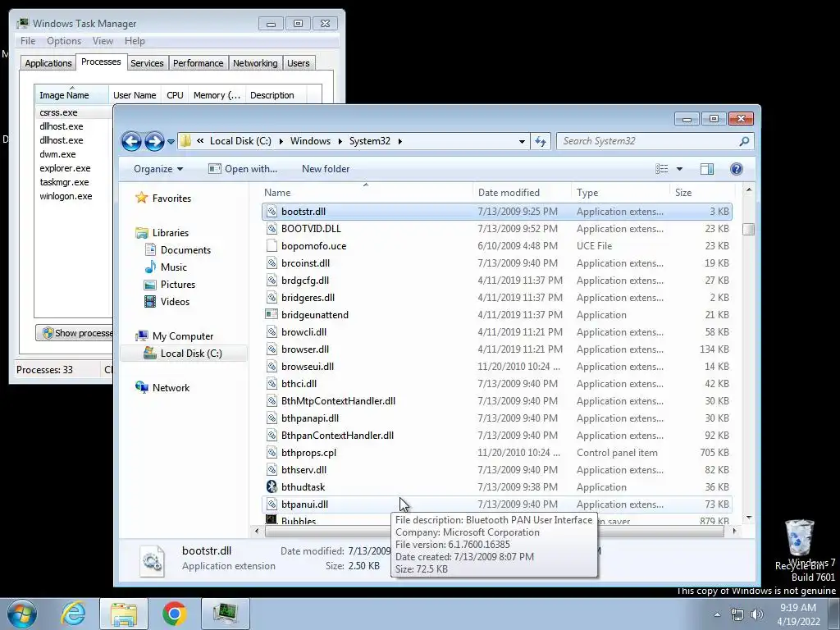Switch to Task Manager Users tab

click(298, 63)
